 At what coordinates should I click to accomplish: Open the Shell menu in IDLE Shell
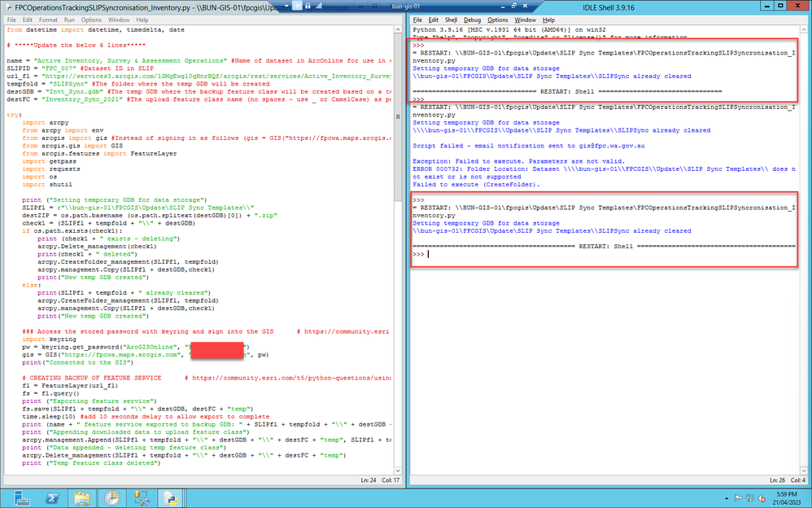pos(451,20)
